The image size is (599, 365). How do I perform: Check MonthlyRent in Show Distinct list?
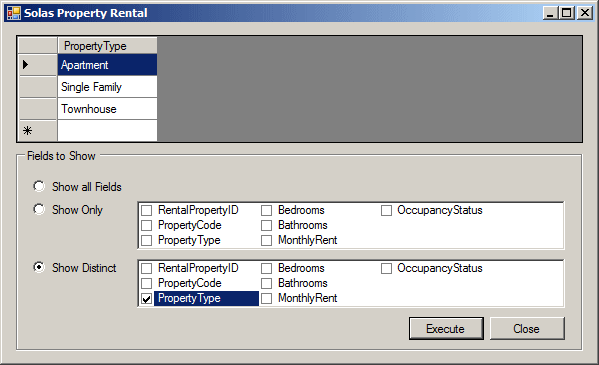(x=266, y=298)
